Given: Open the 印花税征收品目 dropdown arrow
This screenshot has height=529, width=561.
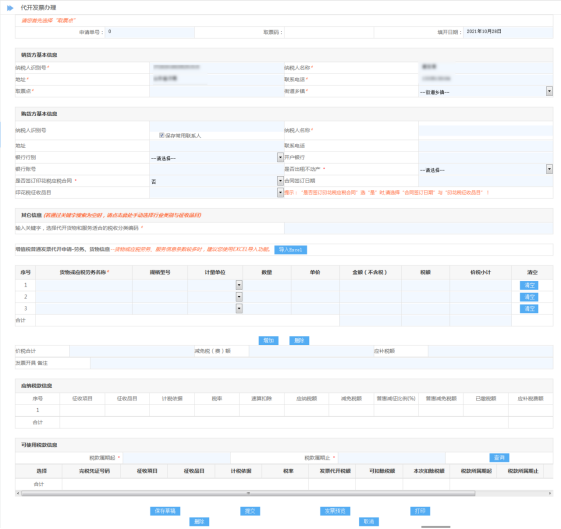Looking at the screenshot, I should (x=280, y=193).
